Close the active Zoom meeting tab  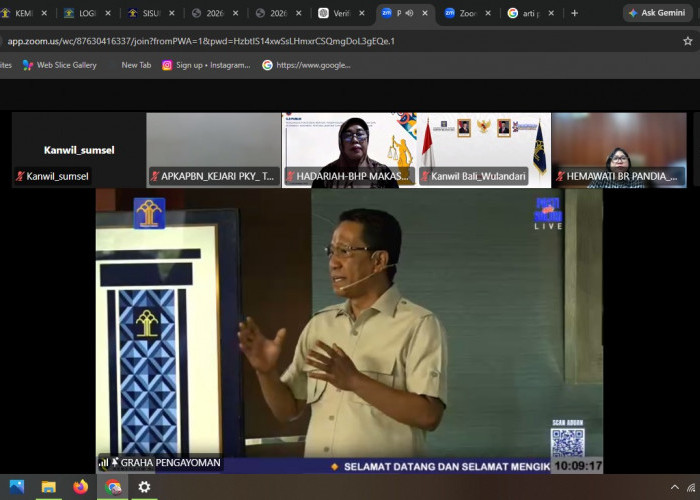coord(425,13)
